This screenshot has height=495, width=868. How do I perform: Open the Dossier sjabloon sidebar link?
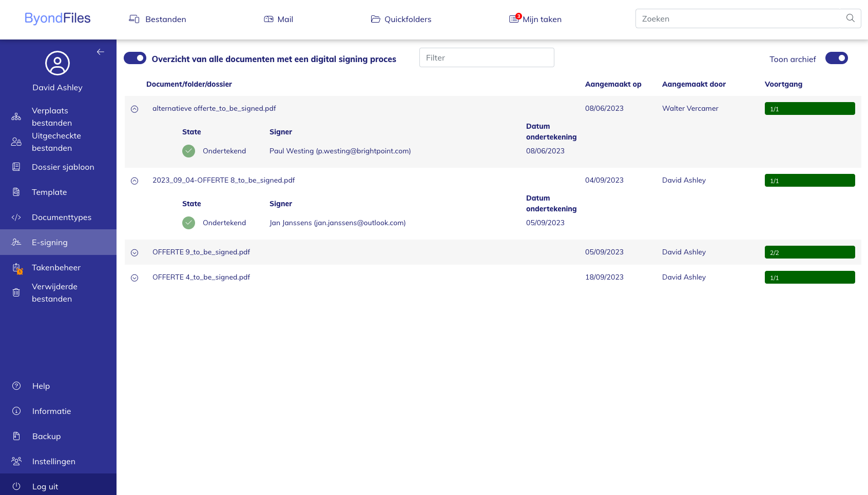63,167
